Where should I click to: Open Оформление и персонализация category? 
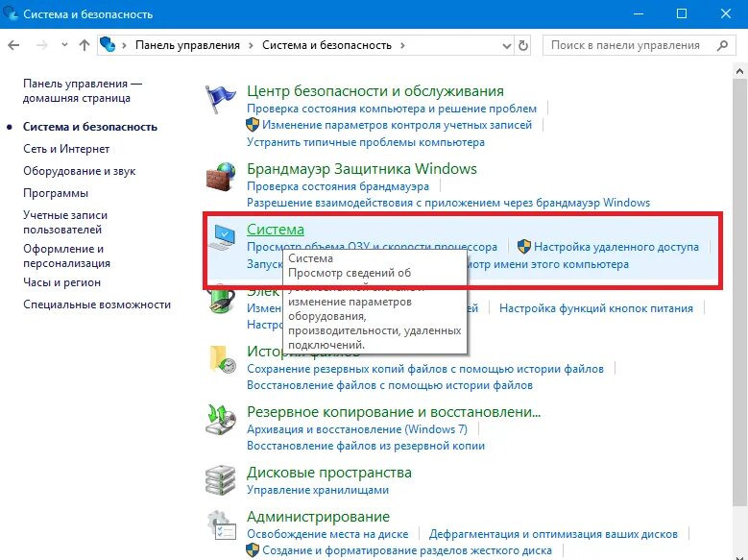point(67,256)
